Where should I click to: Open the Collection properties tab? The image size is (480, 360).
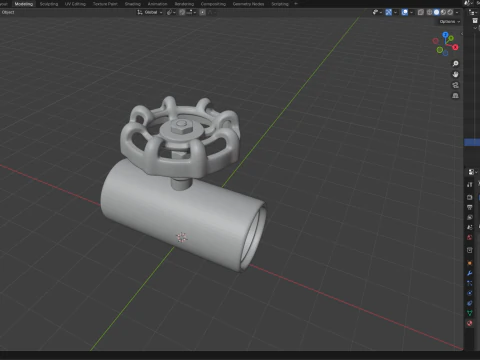[470, 250]
